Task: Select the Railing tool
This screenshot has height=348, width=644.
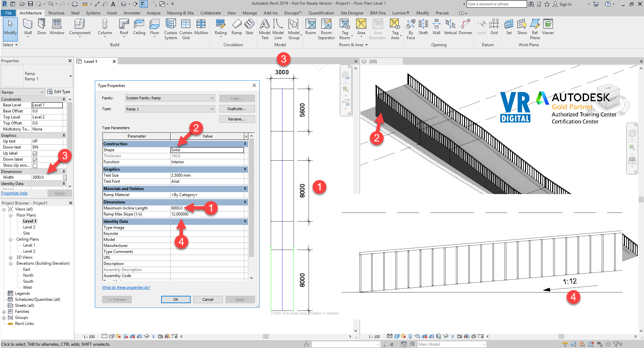Action: (x=220, y=27)
